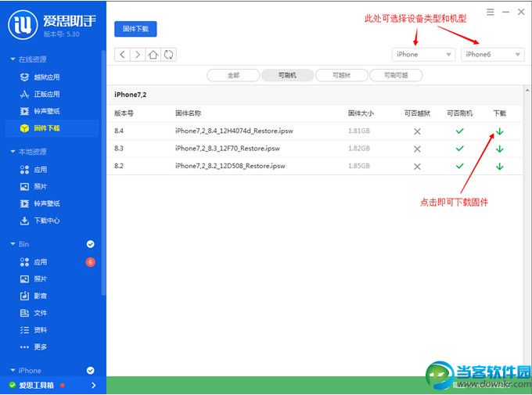This screenshot has height=395, width=532.
Task: Collapse the 在线资源 sidebar section
Action: (x=13, y=59)
